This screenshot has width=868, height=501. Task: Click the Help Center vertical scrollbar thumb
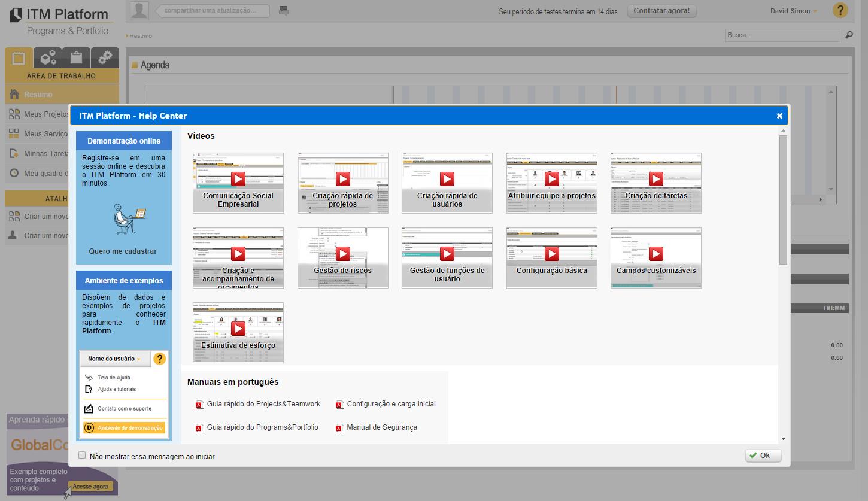point(783,200)
